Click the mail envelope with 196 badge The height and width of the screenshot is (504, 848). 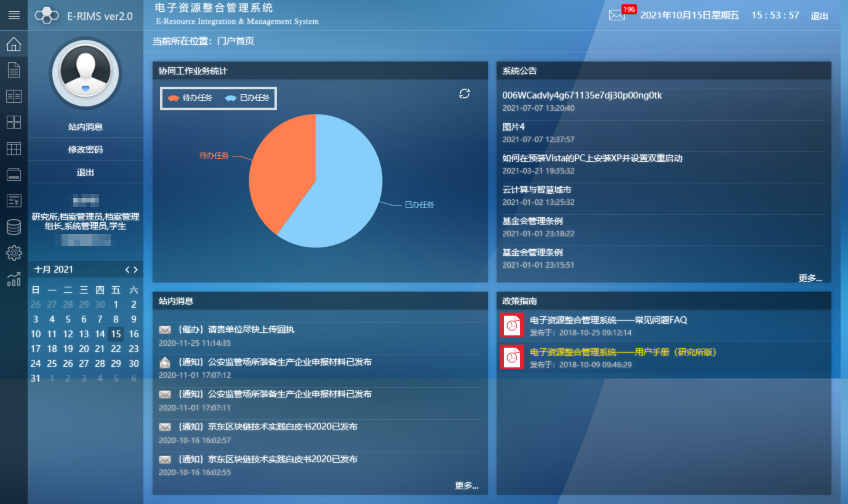[x=617, y=15]
